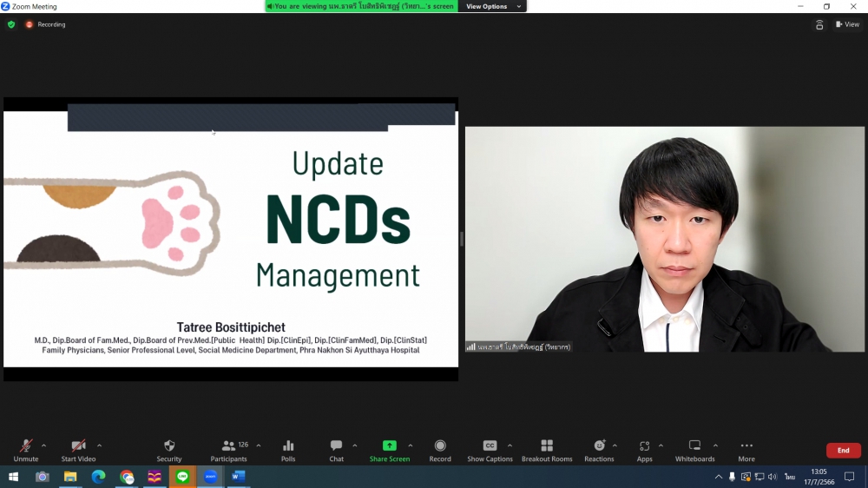Click the red End button
Viewport: 868px width, 488px height.
(843, 451)
